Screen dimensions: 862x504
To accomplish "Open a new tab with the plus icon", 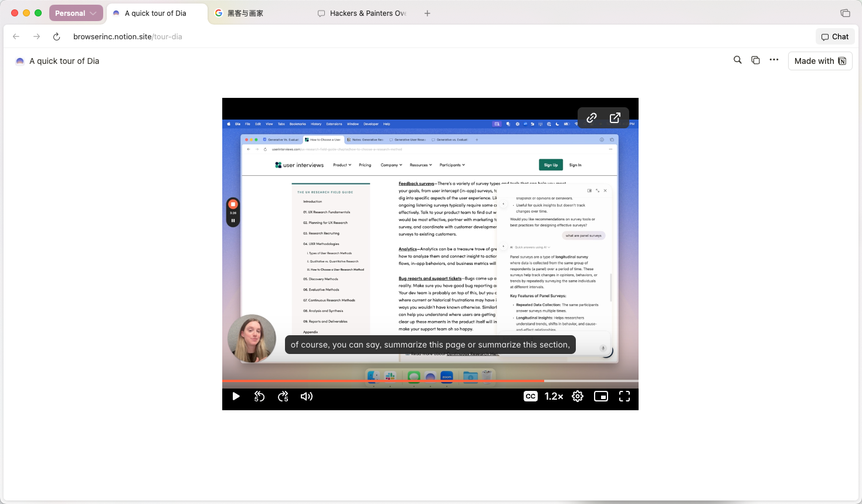I will coord(427,13).
